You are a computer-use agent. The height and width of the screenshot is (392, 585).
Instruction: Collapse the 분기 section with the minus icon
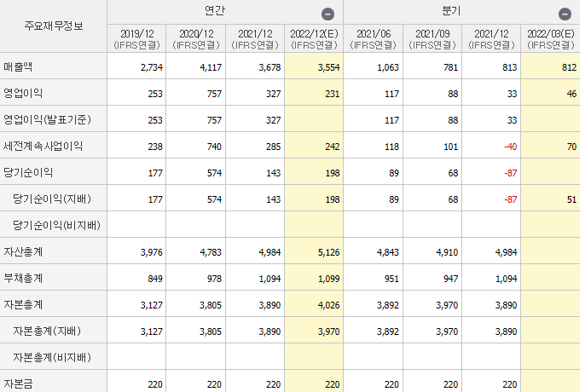pyautogui.click(x=565, y=14)
